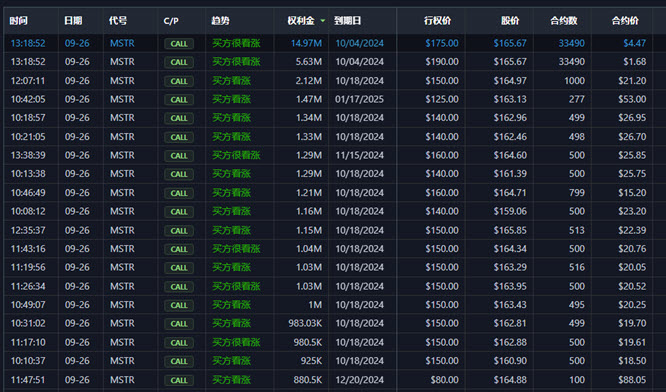Select the $4.47 contract price
Viewport: 666px width, 392px height.
[x=635, y=43]
